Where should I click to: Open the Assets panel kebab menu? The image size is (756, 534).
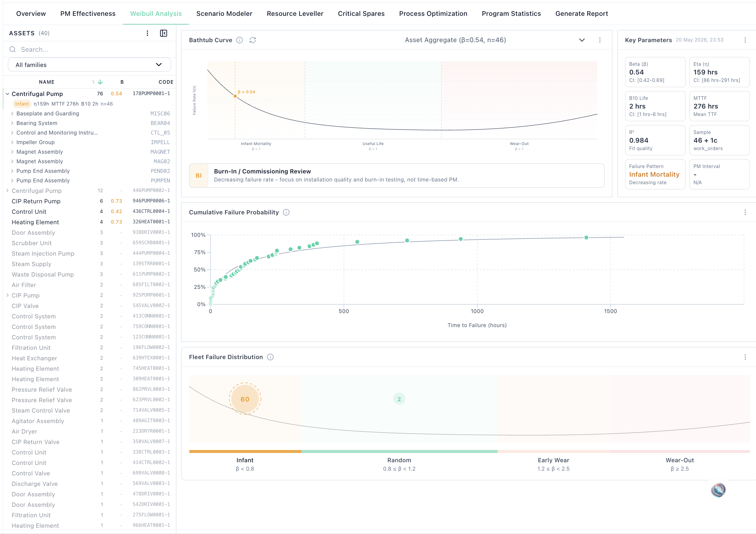(x=147, y=33)
